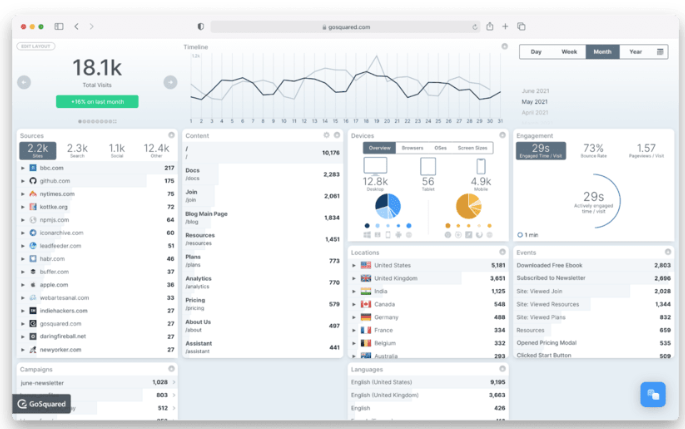Screen dimensions: 685x429
Task: Expand the United States location row
Action: click(354, 265)
